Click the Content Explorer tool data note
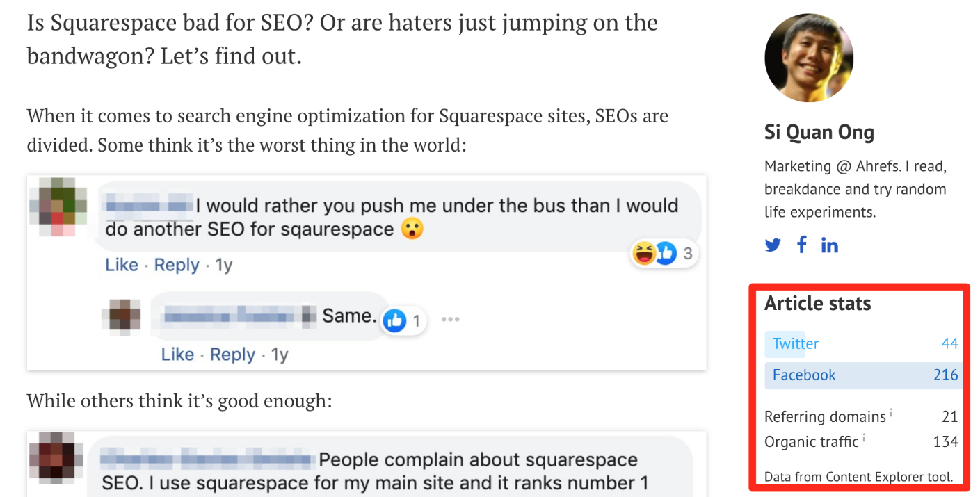 [858, 477]
